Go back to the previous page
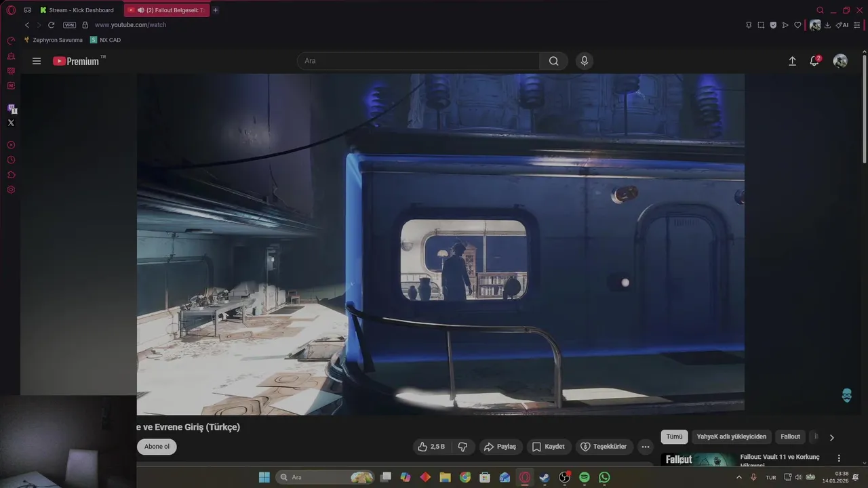The image size is (868, 488). click(x=27, y=25)
